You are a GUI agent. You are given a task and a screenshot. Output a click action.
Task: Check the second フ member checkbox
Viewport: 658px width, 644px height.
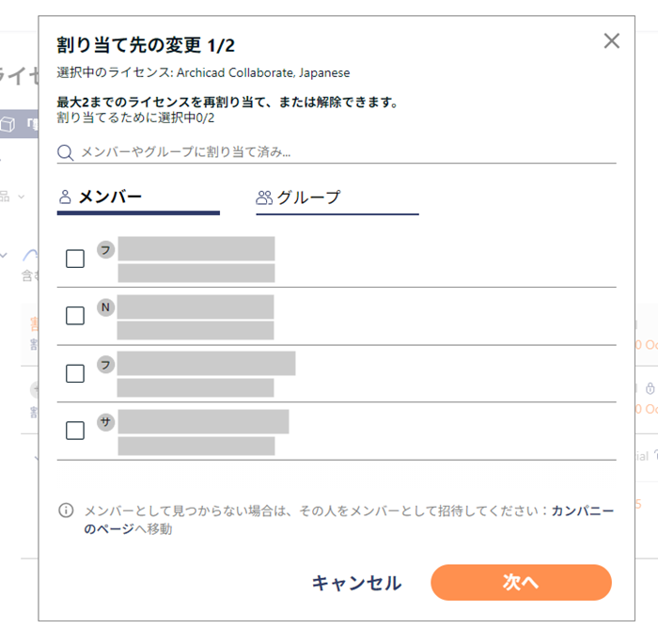(75, 373)
